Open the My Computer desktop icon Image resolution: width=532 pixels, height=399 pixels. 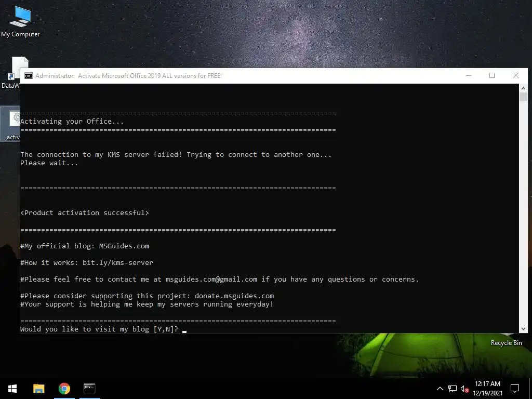20,21
